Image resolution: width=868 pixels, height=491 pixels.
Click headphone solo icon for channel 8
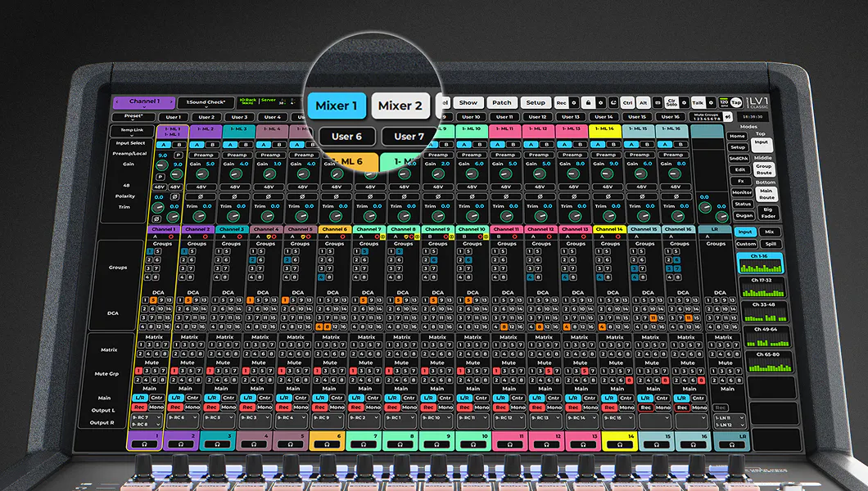[x=400, y=444]
